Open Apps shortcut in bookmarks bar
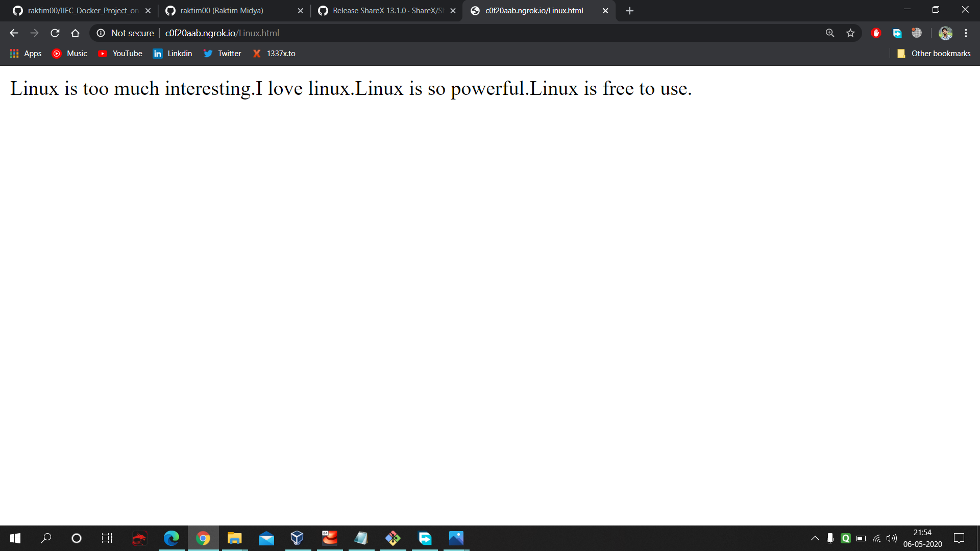980x551 pixels. click(26, 54)
